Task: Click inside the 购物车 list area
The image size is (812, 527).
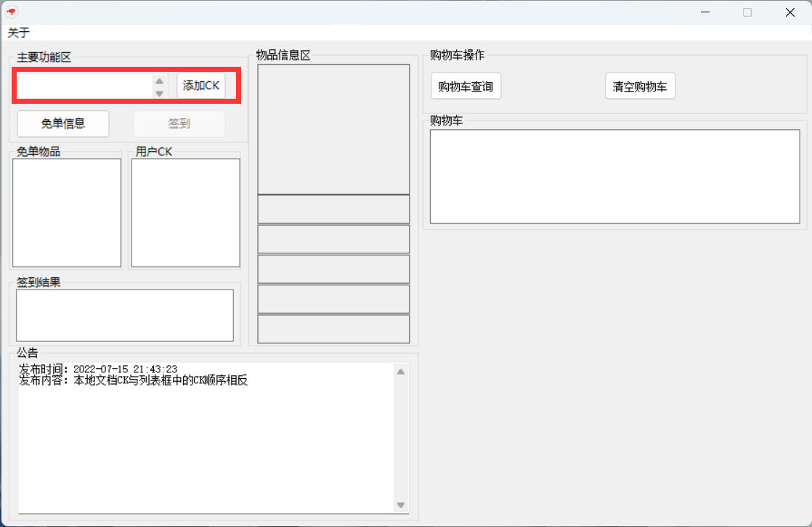Action: 614,176
